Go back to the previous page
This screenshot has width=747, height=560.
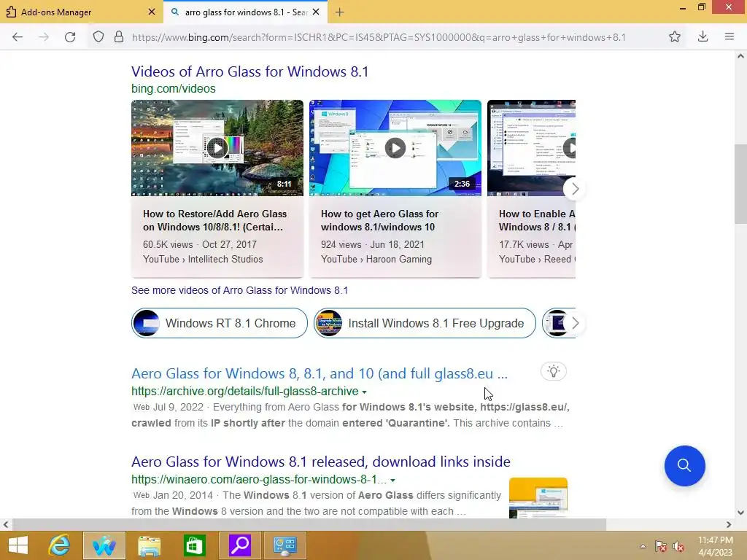18,36
